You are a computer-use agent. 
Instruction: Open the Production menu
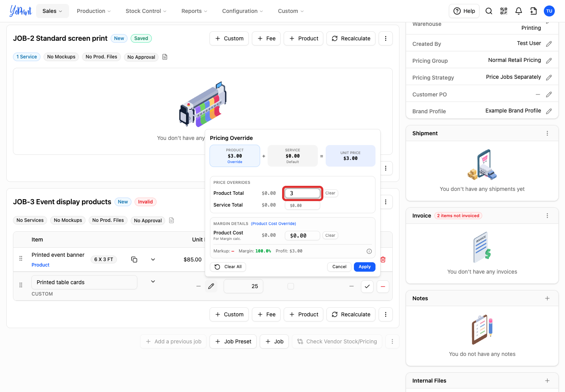(x=94, y=11)
